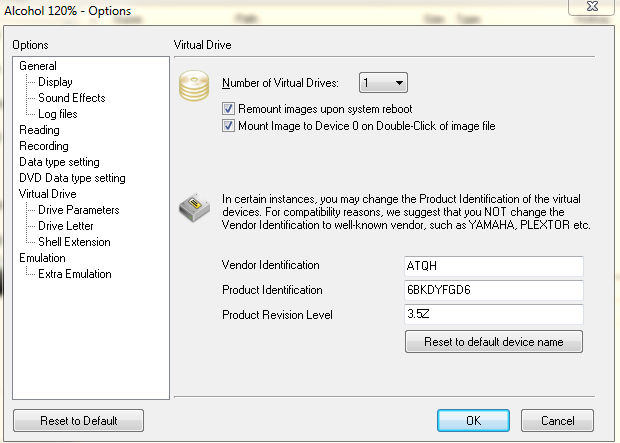The height and width of the screenshot is (443, 620).
Task: Click the gray drive device icon
Action: point(194,207)
